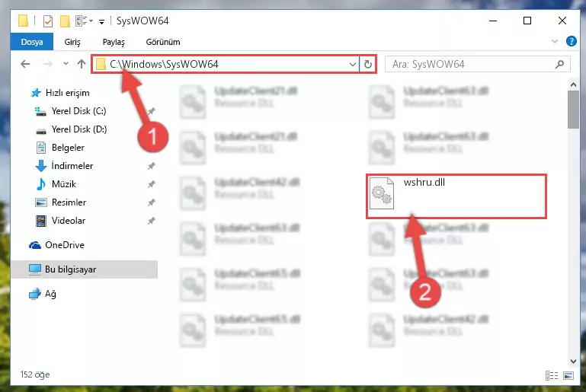Viewport: 586px width, 392px height.
Task: Switch to the Görünüm tab
Action: pyautogui.click(x=163, y=42)
